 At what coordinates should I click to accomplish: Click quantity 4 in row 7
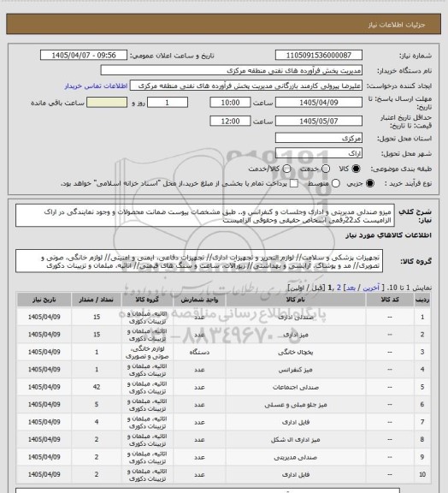(x=97, y=422)
